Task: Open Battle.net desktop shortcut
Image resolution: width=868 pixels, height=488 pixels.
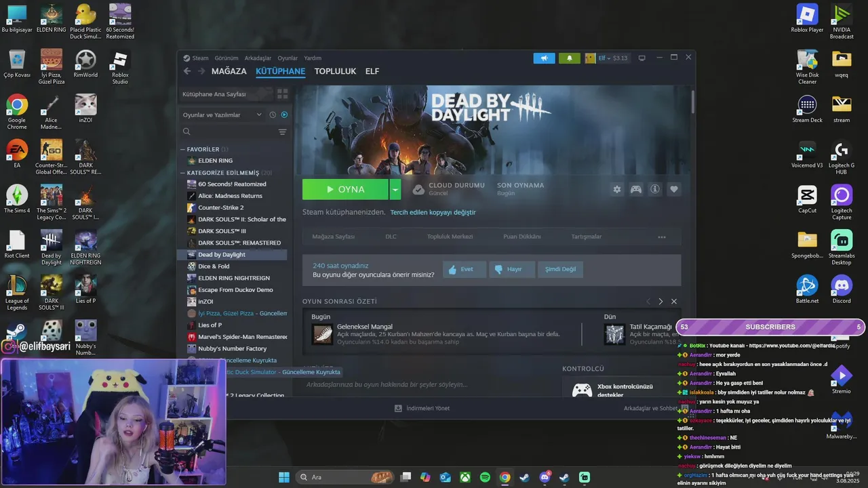Action: point(807,289)
